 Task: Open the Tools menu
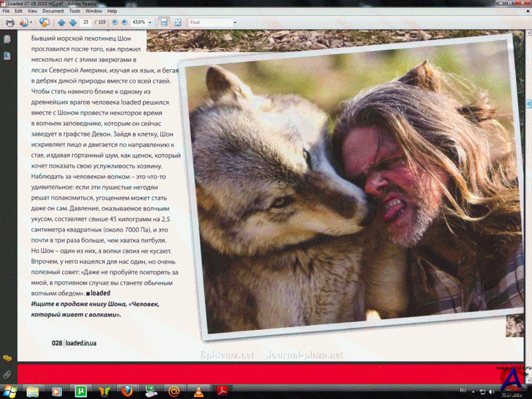pyautogui.click(x=74, y=11)
